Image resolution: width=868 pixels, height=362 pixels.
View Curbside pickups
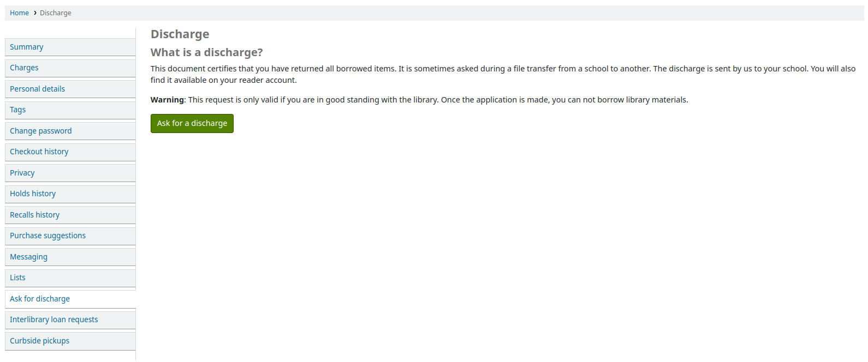pyautogui.click(x=39, y=341)
